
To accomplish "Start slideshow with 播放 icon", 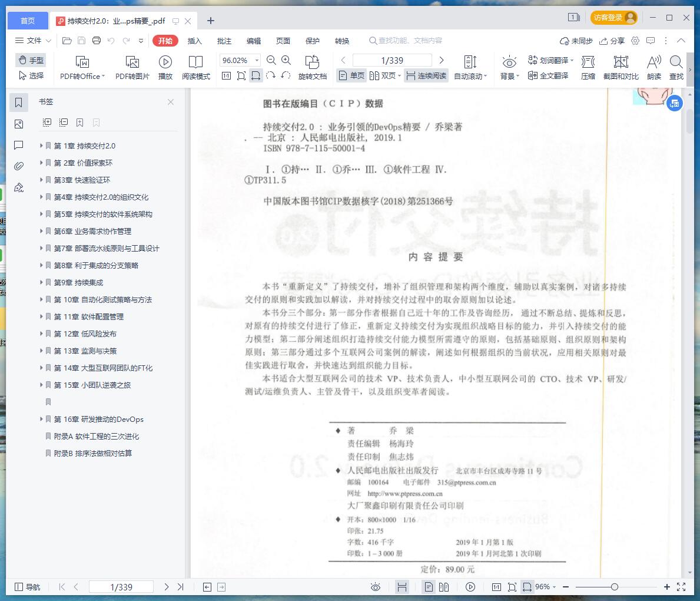I will pyautogui.click(x=165, y=68).
